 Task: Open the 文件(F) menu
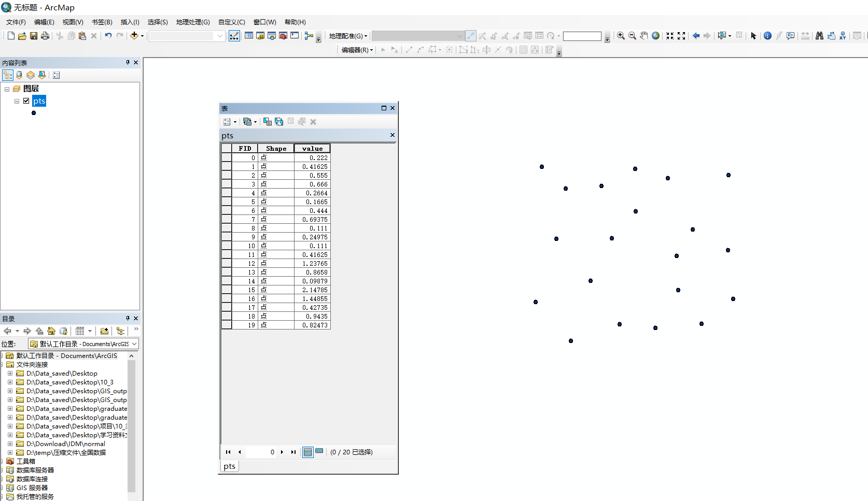(x=16, y=22)
